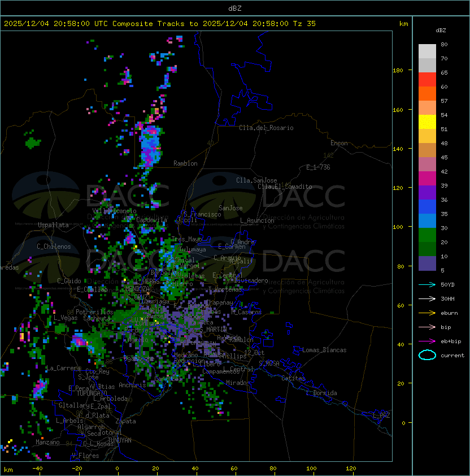Screen dimensions: 470x476
Task: Click the 'Tres_Mayo' map label
Action: (186, 239)
